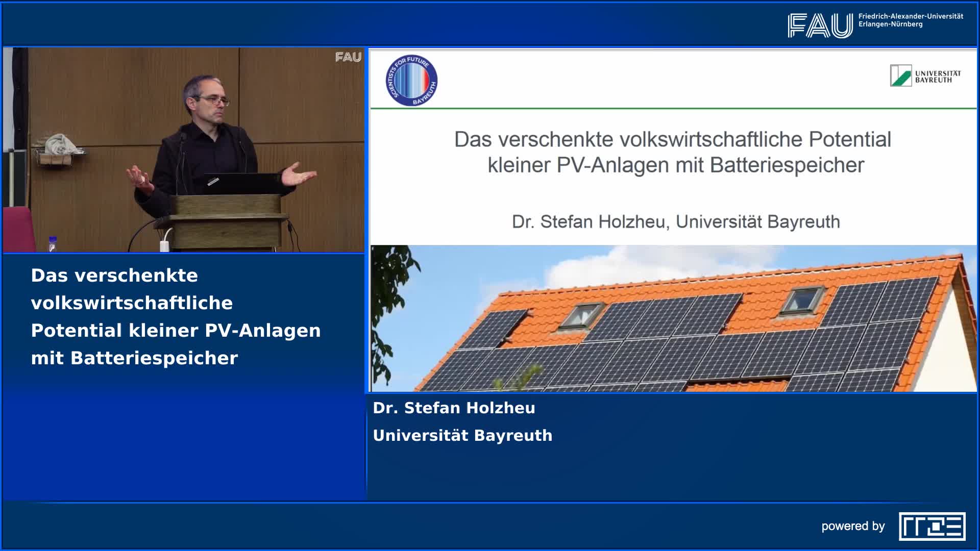
Task: Click the speaker video thumbnail
Action: 184,150
